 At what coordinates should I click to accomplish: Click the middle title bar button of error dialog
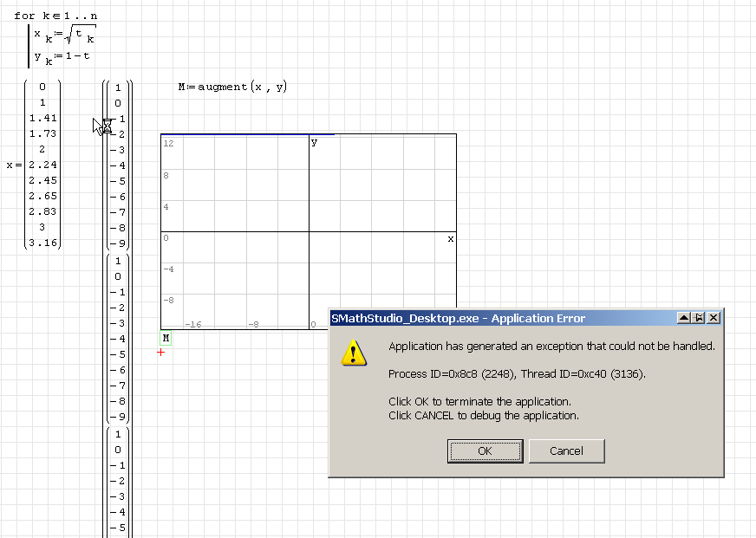698,318
